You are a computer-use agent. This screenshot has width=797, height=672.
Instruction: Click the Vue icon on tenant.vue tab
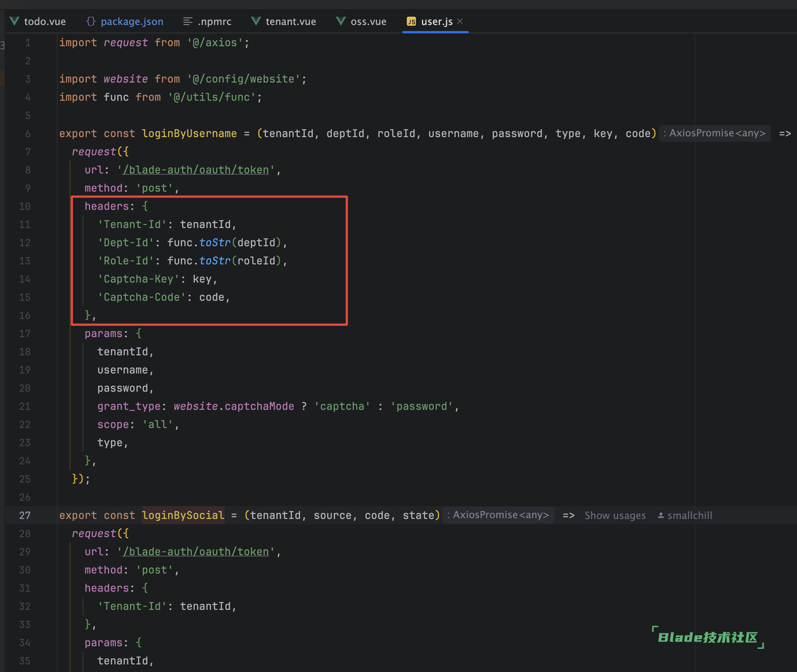[256, 21]
